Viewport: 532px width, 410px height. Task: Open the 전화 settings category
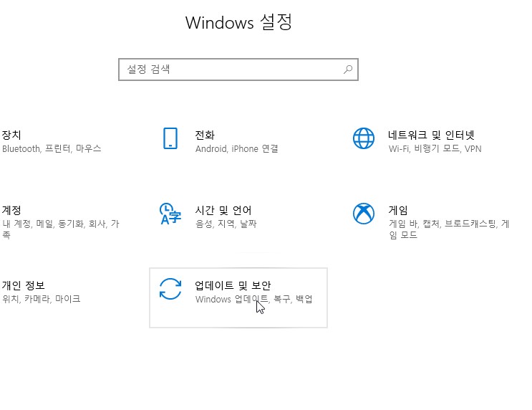pos(205,135)
